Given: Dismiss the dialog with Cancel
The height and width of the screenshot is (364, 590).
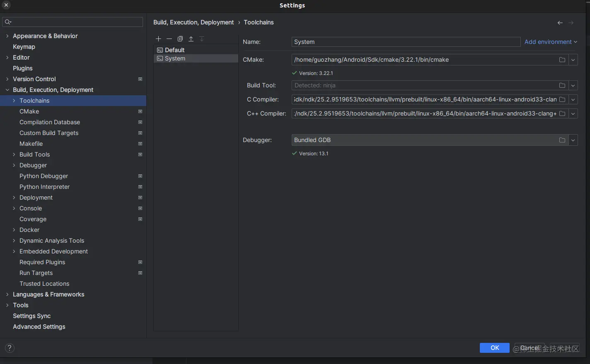Looking at the screenshot, I should point(529,348).
